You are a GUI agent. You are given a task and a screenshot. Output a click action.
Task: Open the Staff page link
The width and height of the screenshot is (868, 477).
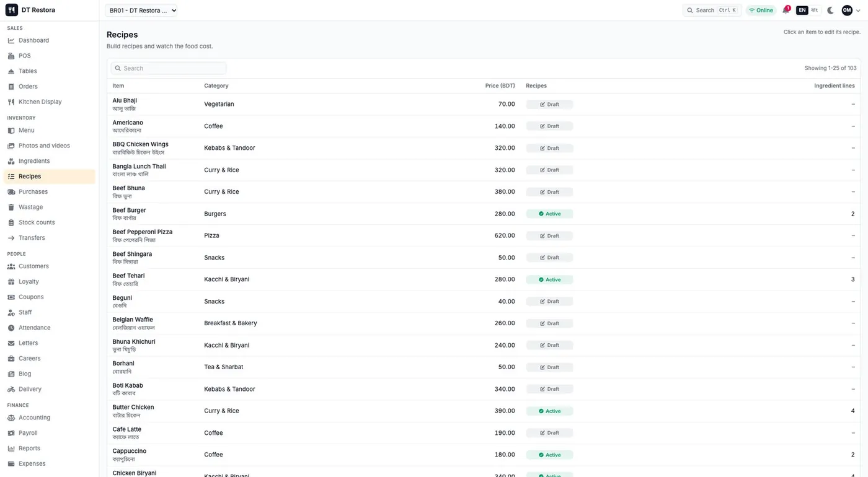coord(50,313)
